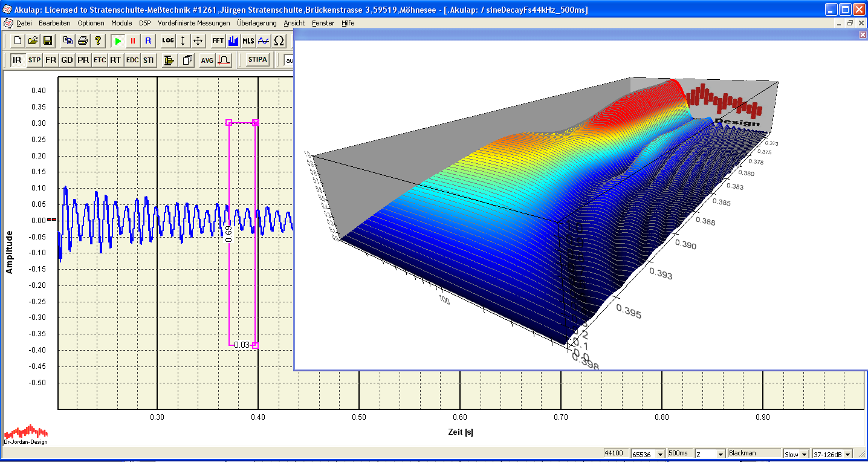This screenshot has width=868, height=462.
Task: Start measurement with green play button
Action: tap(118, 41)
